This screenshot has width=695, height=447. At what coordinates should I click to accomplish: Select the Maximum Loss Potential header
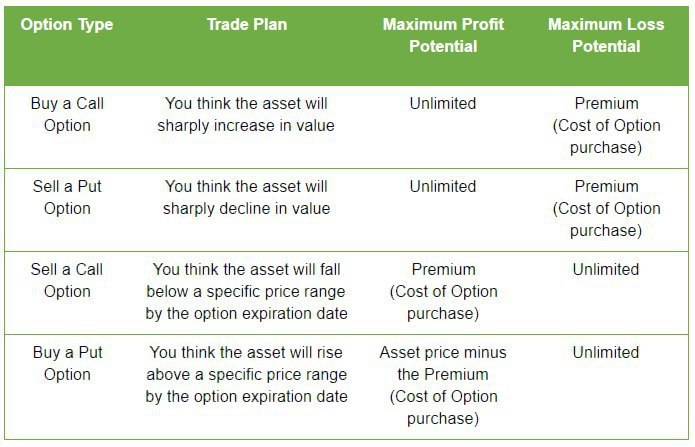[605, 35]
